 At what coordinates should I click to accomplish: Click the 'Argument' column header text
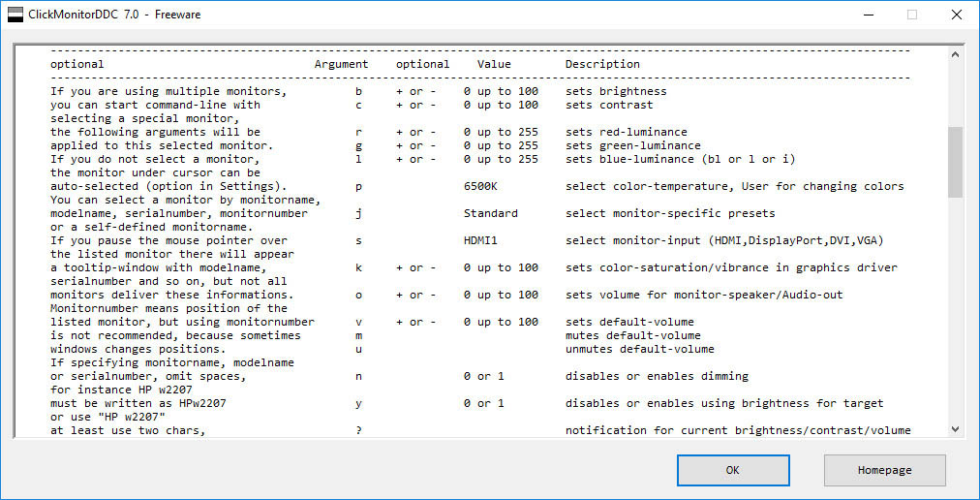[341, 64]
